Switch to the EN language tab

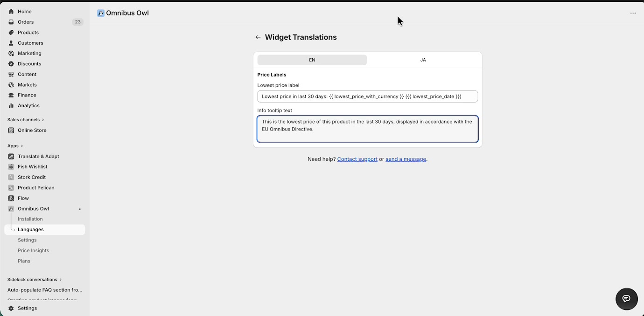[x=312, y=60]
